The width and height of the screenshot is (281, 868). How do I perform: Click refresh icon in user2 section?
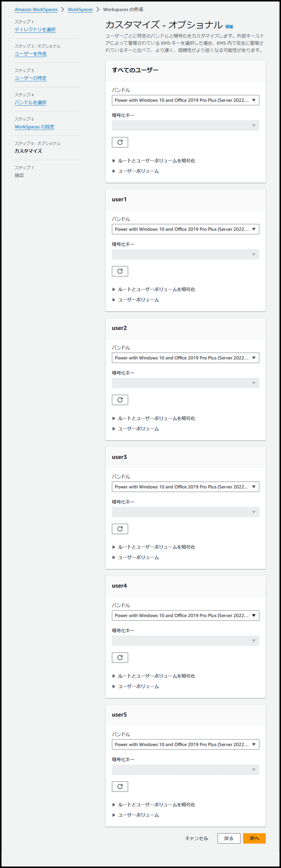click(x=120, y=400)
